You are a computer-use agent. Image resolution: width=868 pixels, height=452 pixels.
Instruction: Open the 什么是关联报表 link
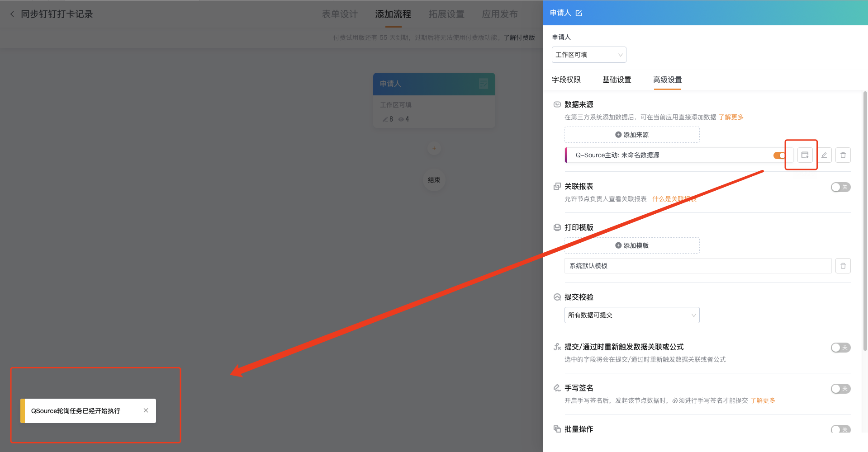coord(674,199)
